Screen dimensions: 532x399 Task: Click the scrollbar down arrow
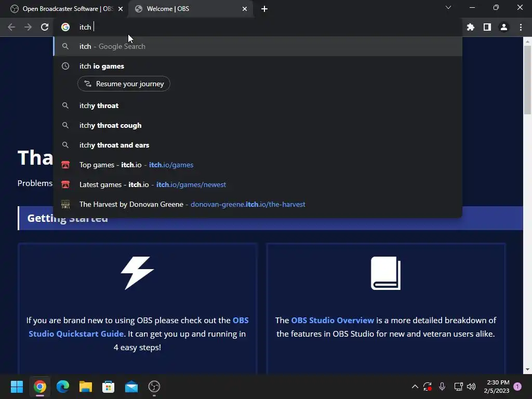click(527, 369)
